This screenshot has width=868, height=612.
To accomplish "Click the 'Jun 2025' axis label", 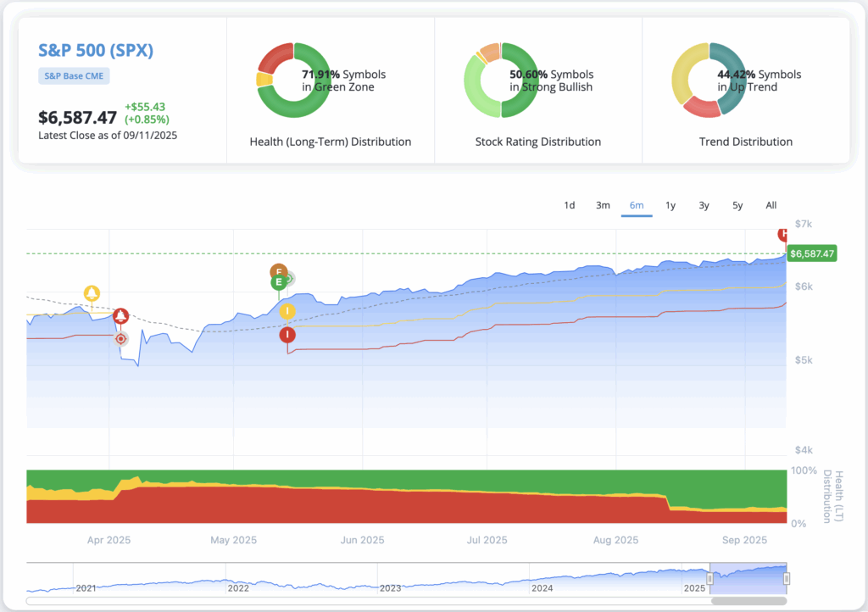I will tap(363, 540).
